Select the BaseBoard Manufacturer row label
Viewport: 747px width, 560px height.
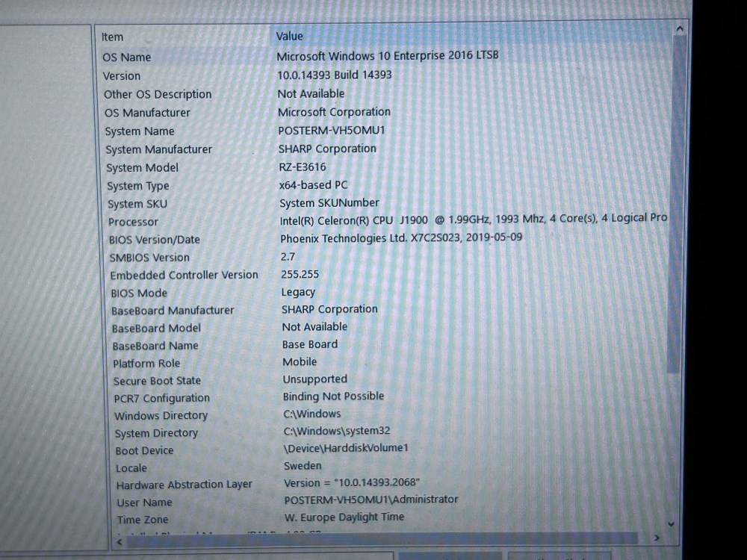point(173,311)
